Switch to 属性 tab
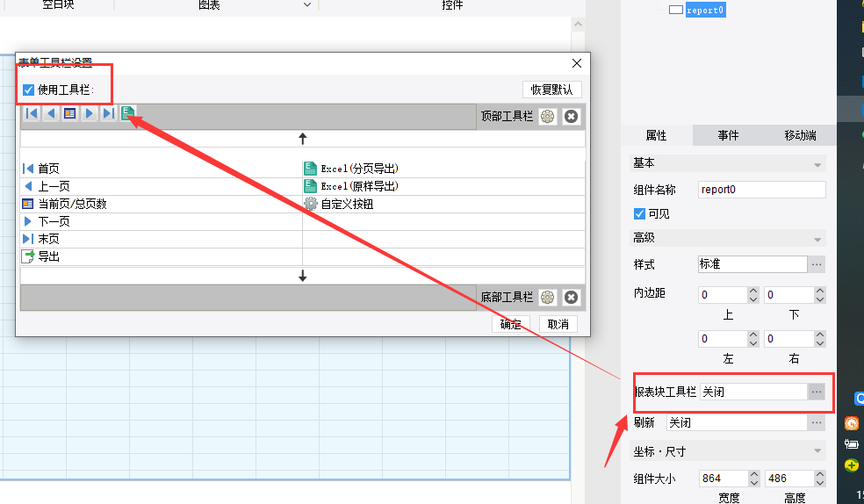 pos(656,135)
